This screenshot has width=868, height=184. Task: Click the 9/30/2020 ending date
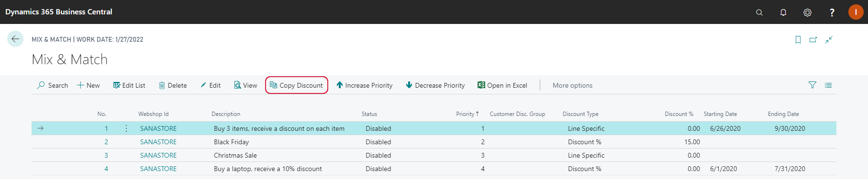coord(790,128)
